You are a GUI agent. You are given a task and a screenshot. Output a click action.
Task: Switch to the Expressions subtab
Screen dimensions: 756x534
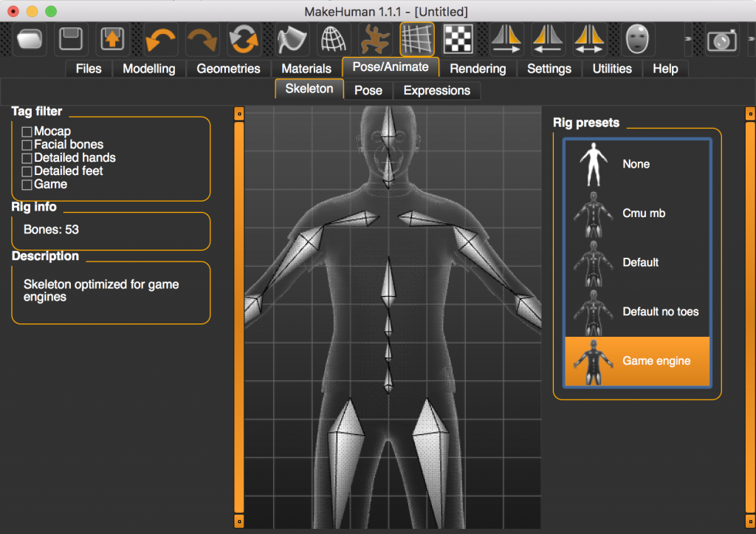click(436, 90)
